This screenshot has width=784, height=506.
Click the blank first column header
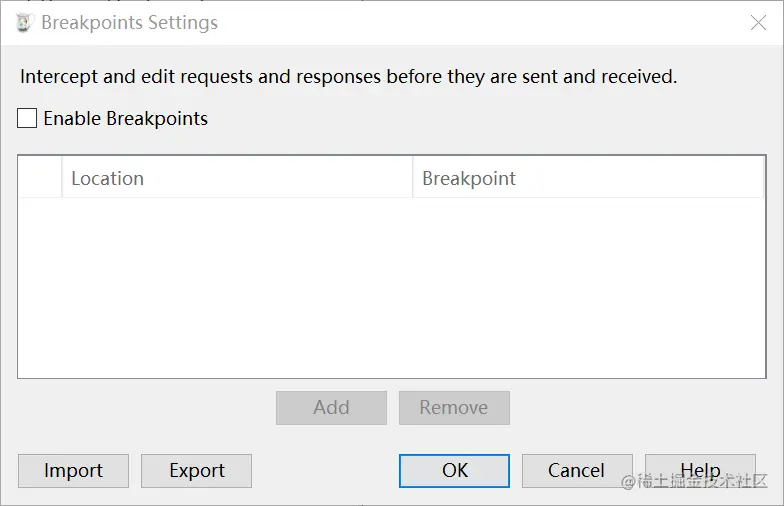coord(40,178)
